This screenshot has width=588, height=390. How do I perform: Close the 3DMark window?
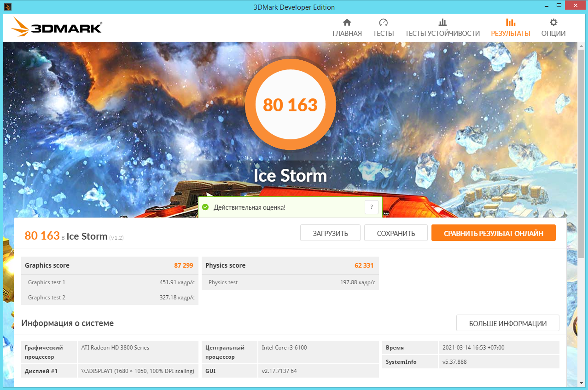point(574,5)
